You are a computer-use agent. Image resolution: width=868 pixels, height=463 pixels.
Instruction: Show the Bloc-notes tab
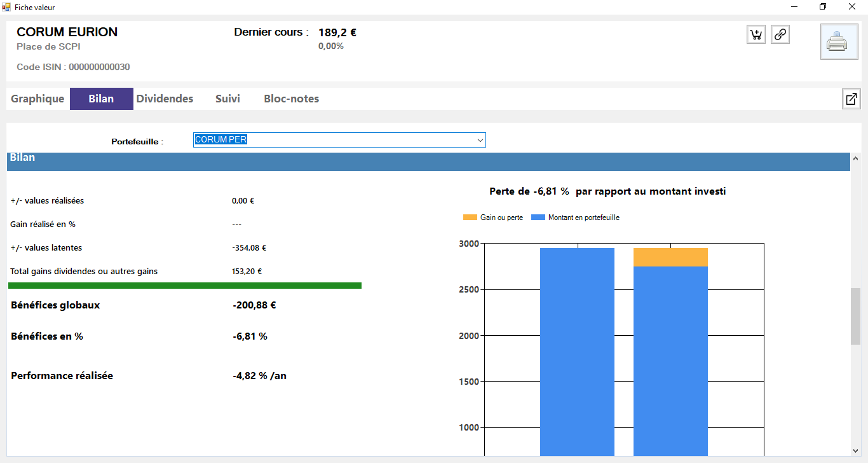tap(291, 99)
